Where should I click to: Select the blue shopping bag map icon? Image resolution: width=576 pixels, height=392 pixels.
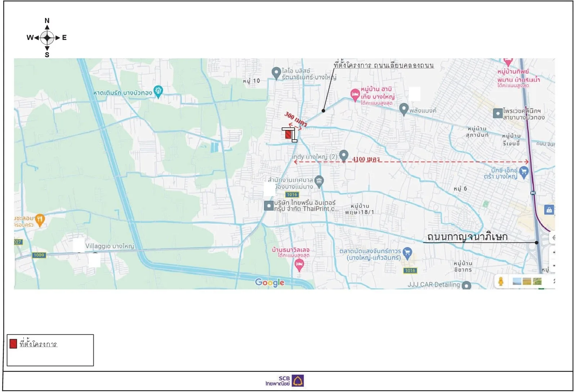(549, 209)
